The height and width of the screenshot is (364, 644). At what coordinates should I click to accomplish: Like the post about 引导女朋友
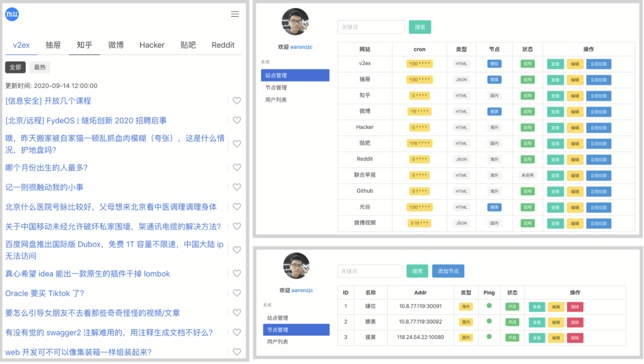237,313
